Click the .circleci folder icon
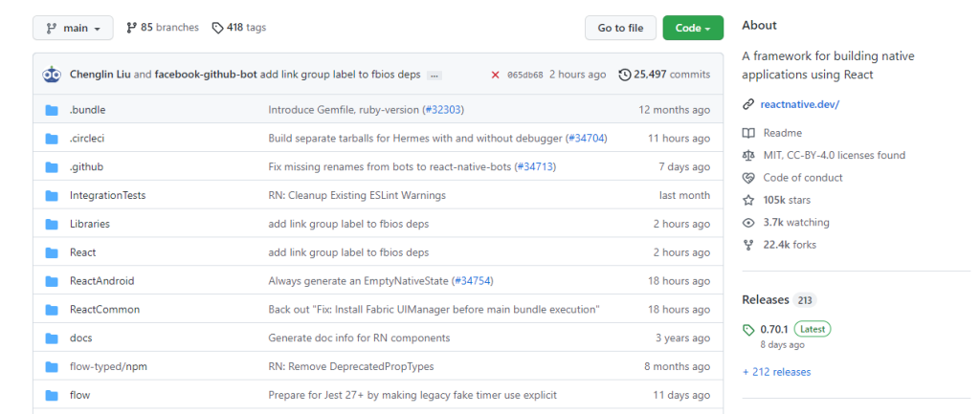Viewport: 980px width, 414px height. point(52,139)
